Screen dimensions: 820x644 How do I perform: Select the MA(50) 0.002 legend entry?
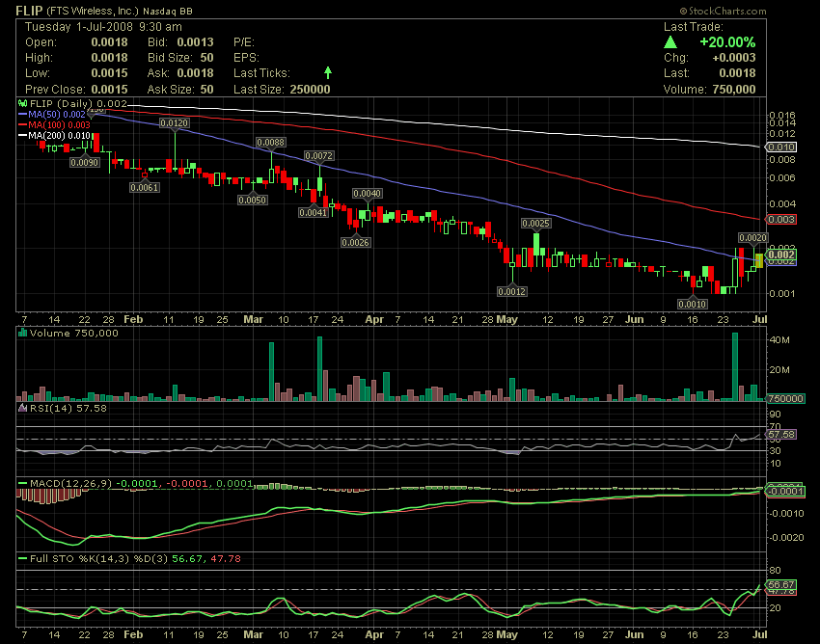[x=52, y=114]
